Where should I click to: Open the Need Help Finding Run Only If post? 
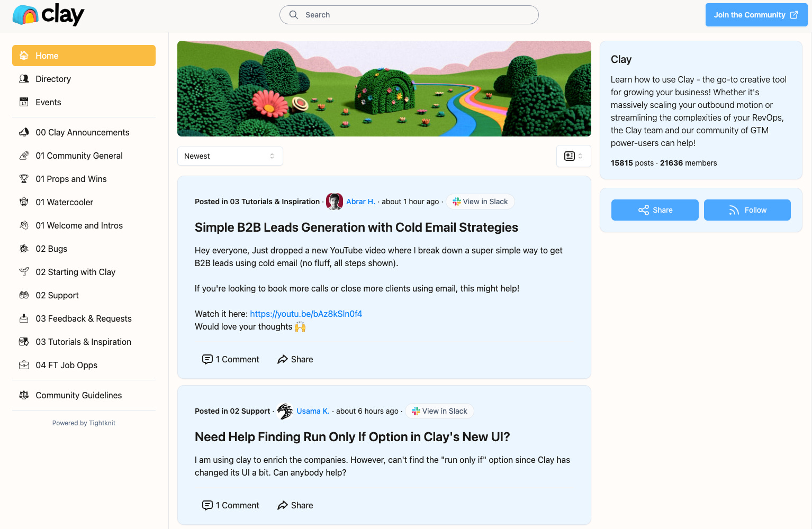point(352,437)
